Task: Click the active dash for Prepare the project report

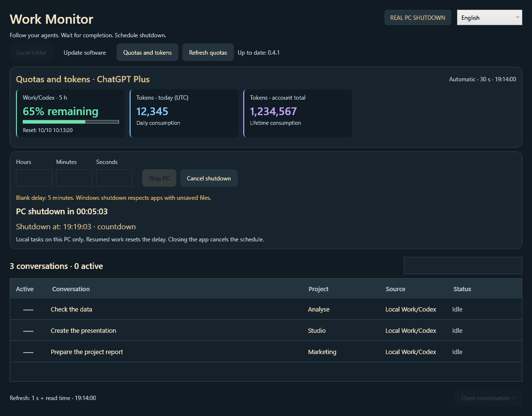Action: [28, 353]
